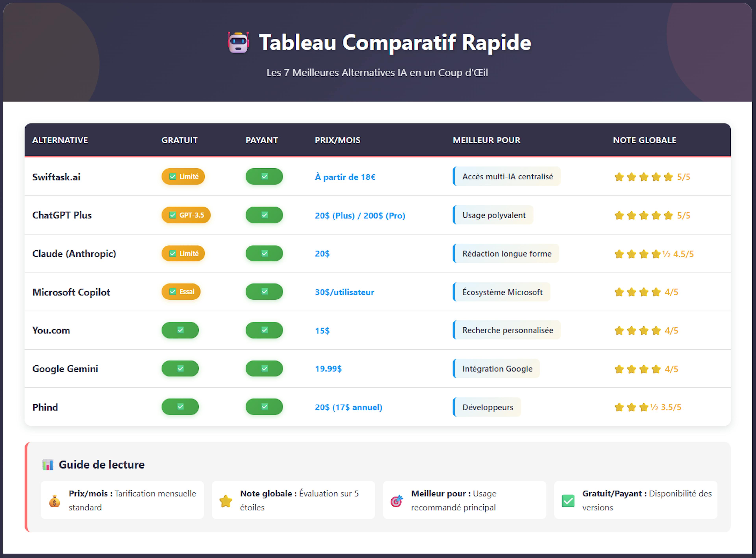The width and height of the screenshot is (756, 558).
Task: Click the Payant checkmark for Google Gemini
Action: [x=264, y=368]
